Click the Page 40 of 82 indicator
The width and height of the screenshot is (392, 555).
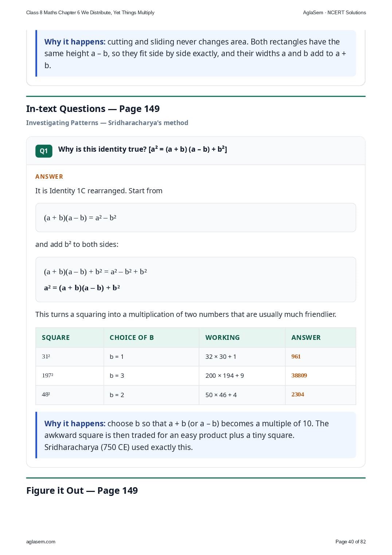pos(350,542)
